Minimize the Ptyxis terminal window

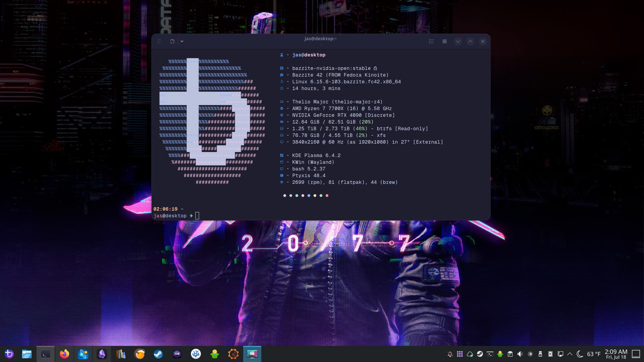[458, 41]
